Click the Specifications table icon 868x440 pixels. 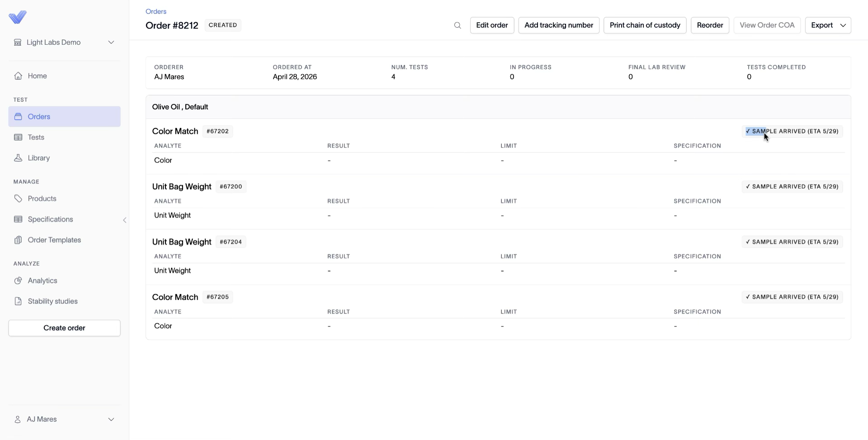coord(18,219)
